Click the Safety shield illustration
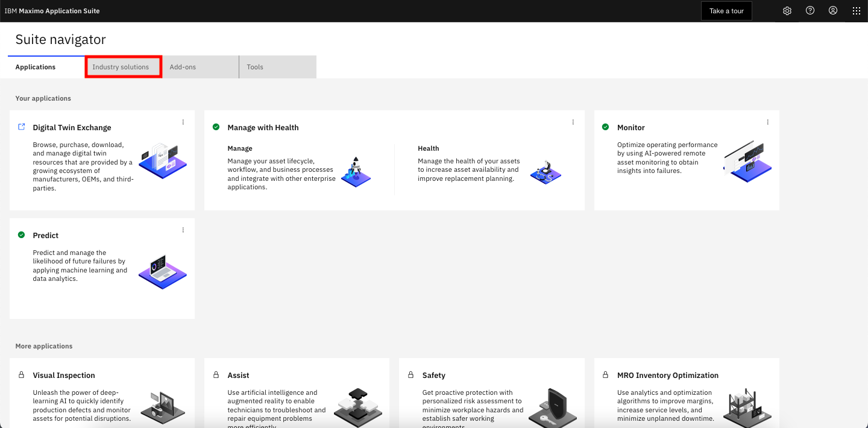Image resolution: width=868 pixels, height=428 pixels. coord(553,408)
